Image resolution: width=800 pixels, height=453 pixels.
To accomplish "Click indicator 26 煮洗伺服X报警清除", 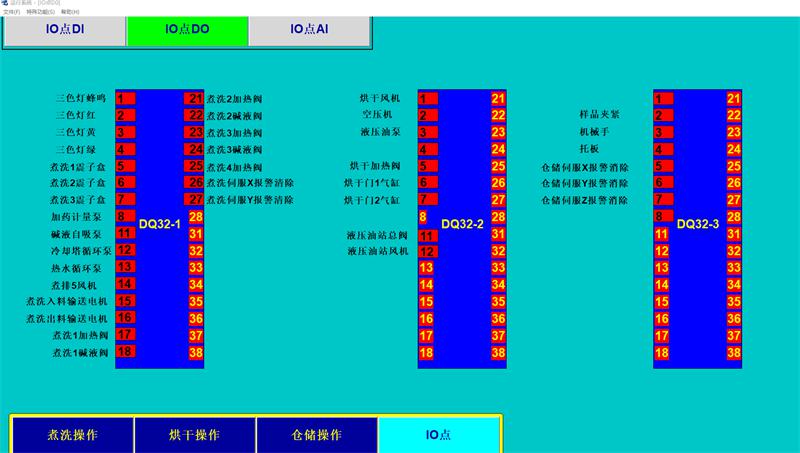I will (x=195, y=183).
